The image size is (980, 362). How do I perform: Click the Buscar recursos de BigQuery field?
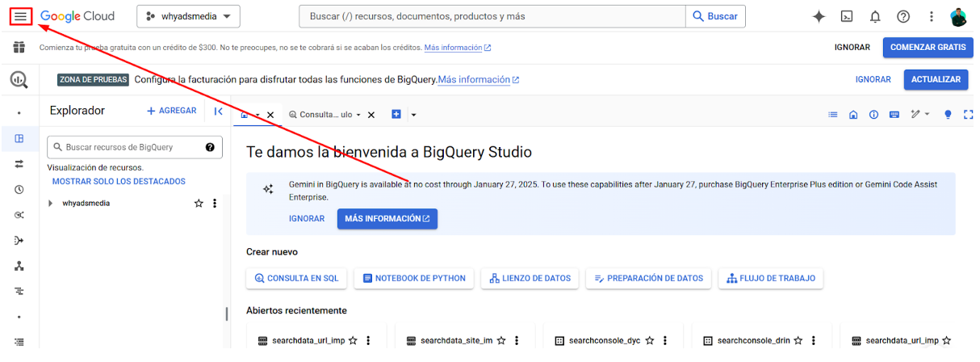[129, 147]
